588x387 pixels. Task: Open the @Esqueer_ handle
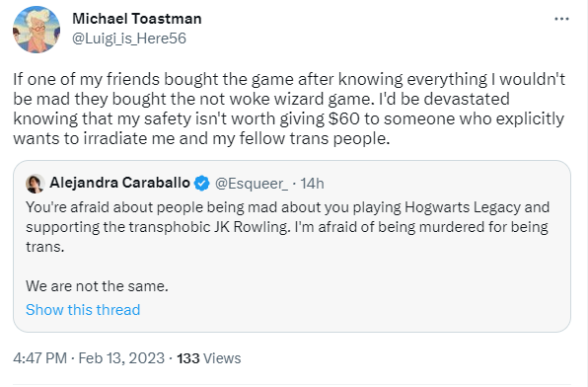(x=252, y=184)
